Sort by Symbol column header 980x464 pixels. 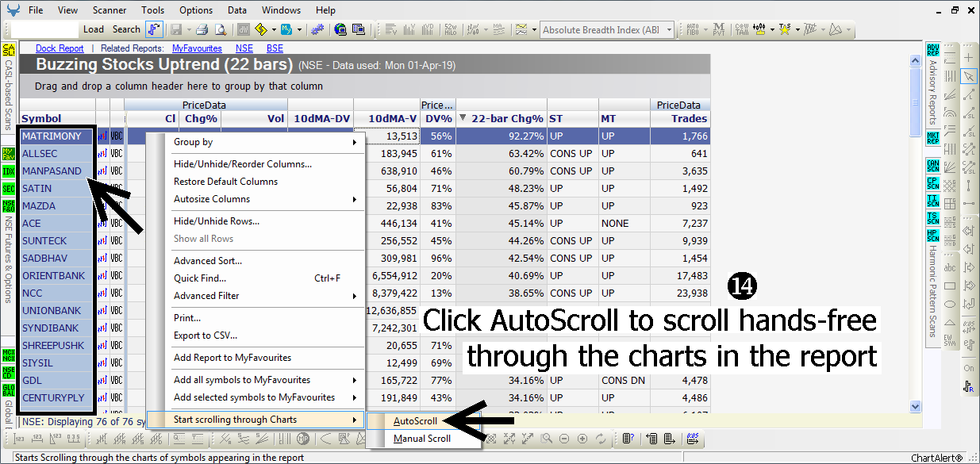click(x=57, y=118)
